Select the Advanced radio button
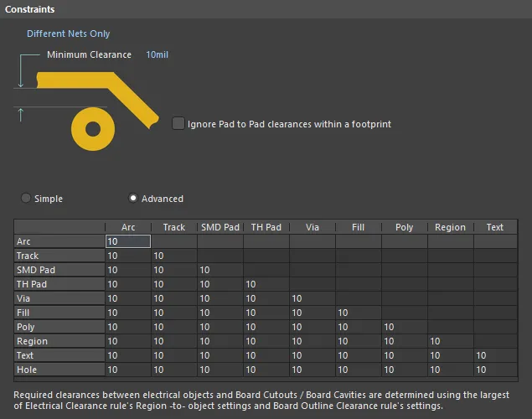532x419 pixels. [133, 199]
